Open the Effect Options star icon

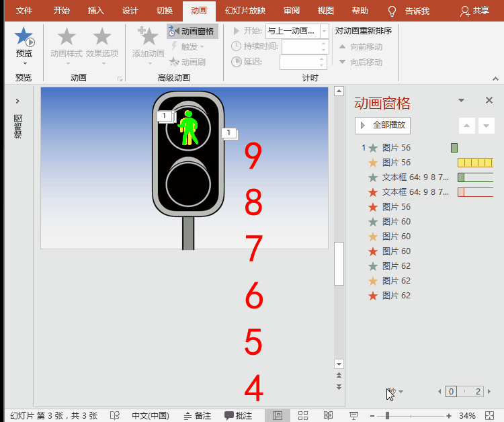[x=102, y=36]
